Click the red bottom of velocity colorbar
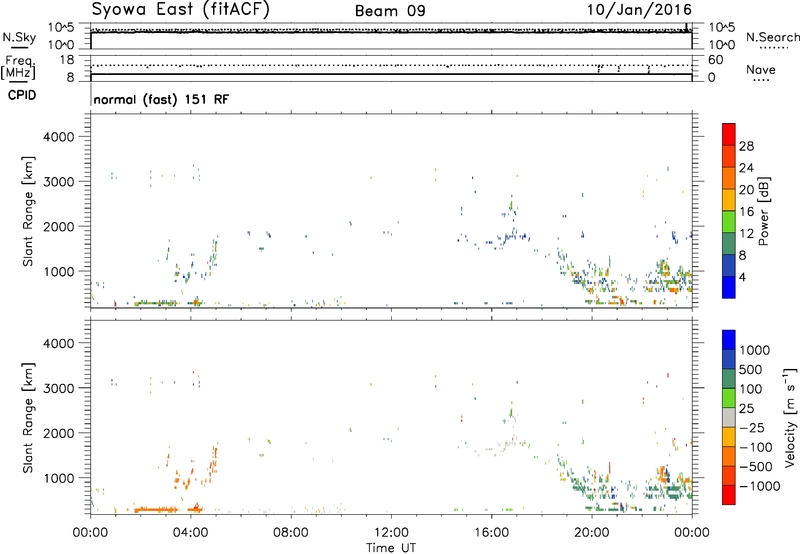 [729, 495]
